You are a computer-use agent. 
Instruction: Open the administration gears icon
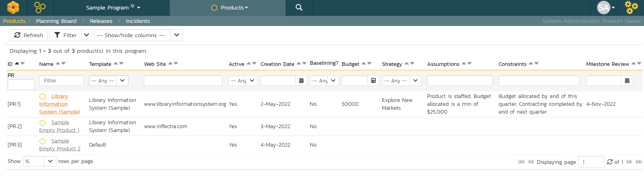(631, 8)
